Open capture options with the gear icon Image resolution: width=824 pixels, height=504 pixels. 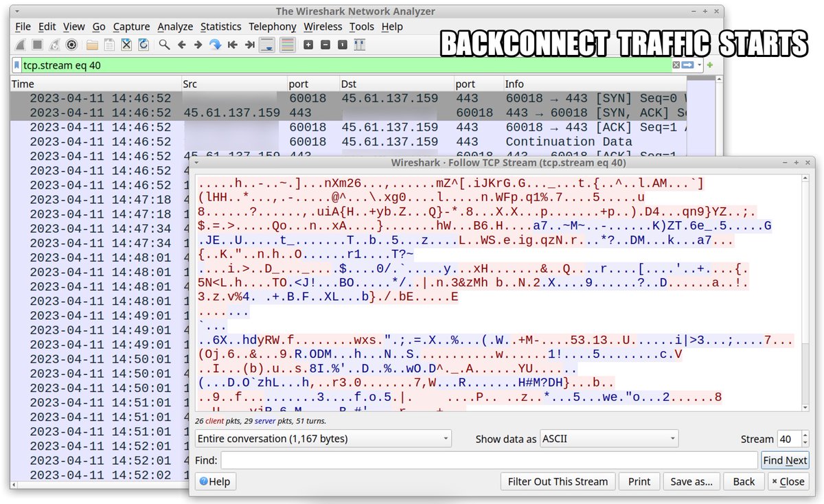(x=71, y=45)
